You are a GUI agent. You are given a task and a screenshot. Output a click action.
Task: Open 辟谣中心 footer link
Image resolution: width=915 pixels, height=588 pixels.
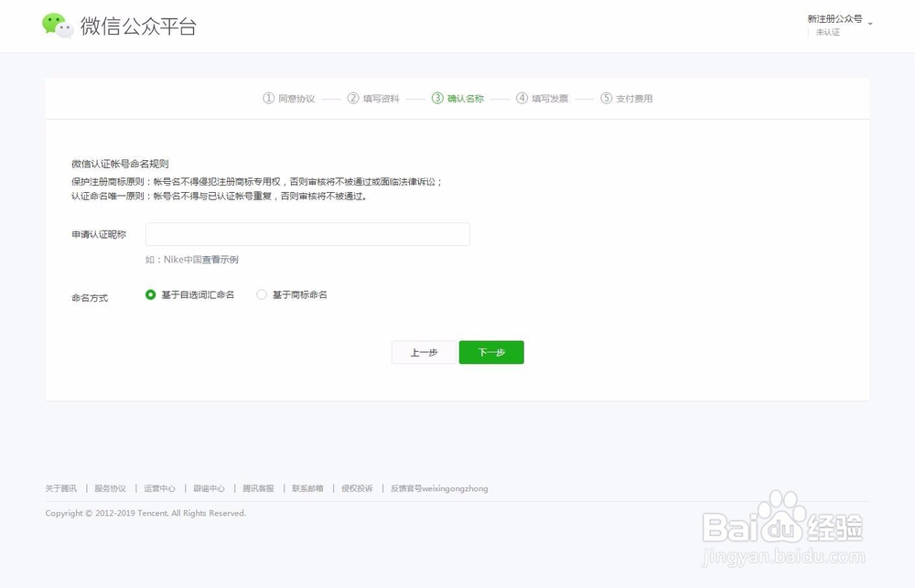click(x=209, y=488)
